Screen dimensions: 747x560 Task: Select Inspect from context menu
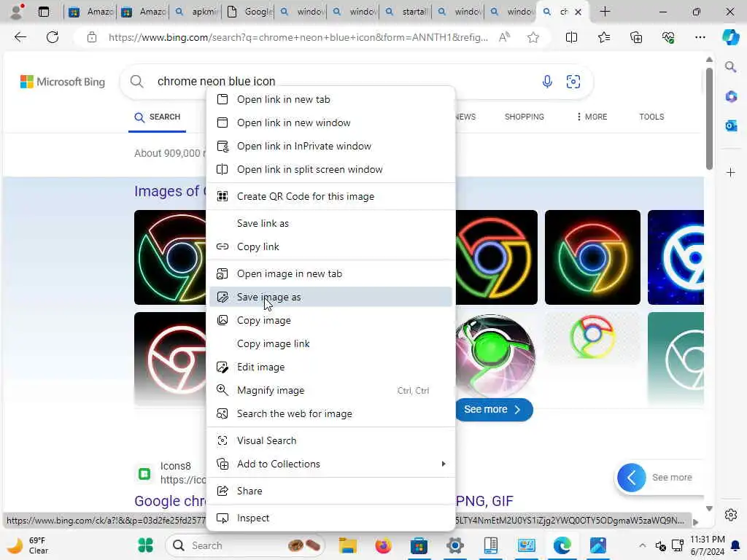tap(330, 518)
